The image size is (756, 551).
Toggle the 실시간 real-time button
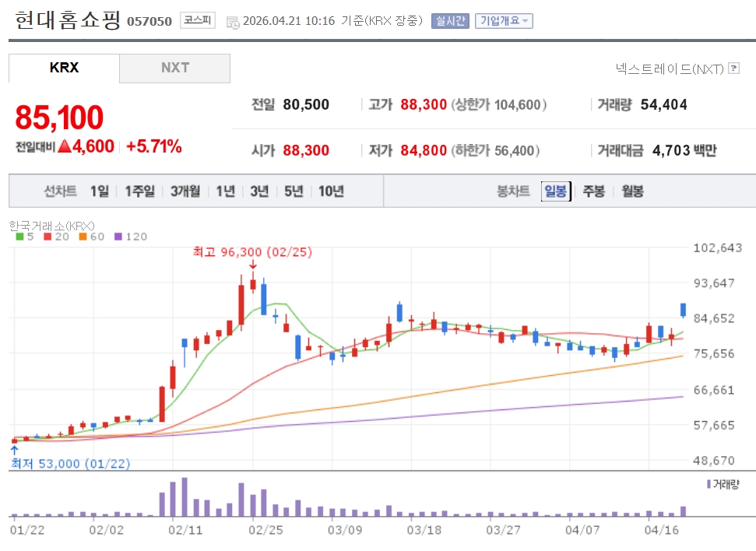[450, 21]
